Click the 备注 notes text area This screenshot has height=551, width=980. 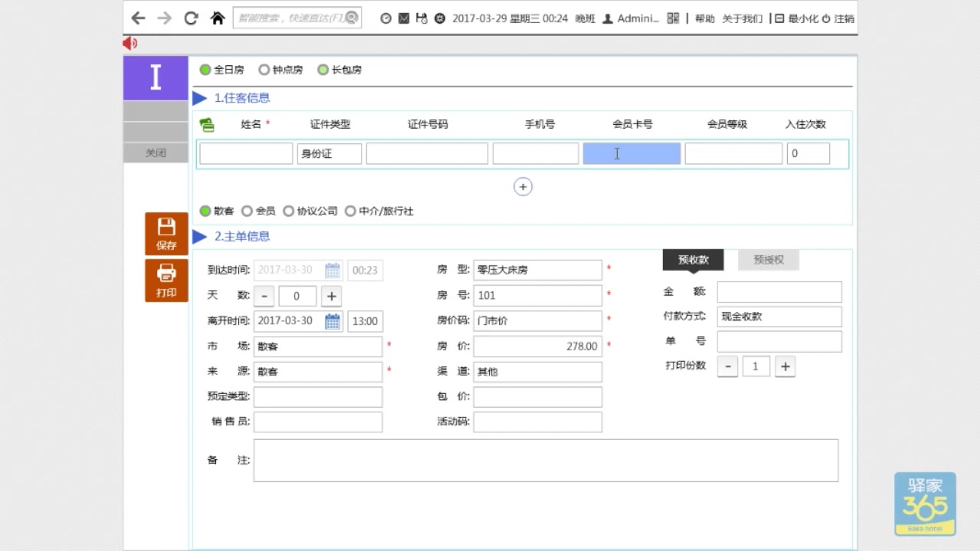(x=546, y=460)
